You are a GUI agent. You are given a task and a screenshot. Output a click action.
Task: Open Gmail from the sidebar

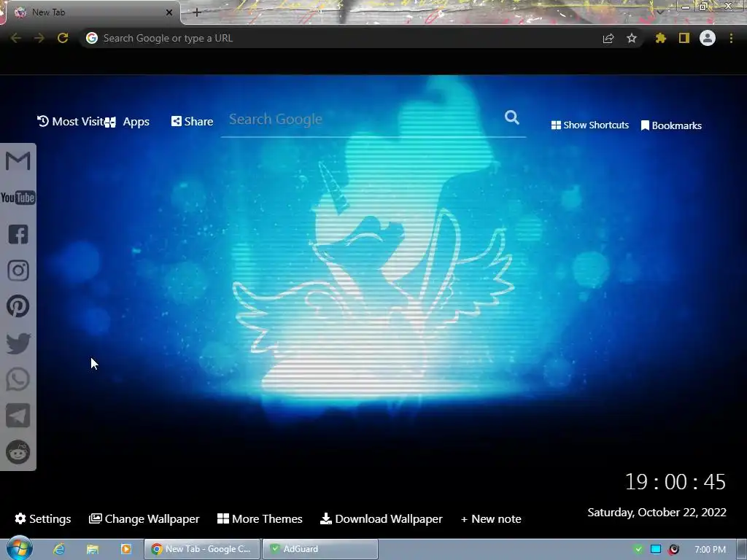[x=18, y=161]
